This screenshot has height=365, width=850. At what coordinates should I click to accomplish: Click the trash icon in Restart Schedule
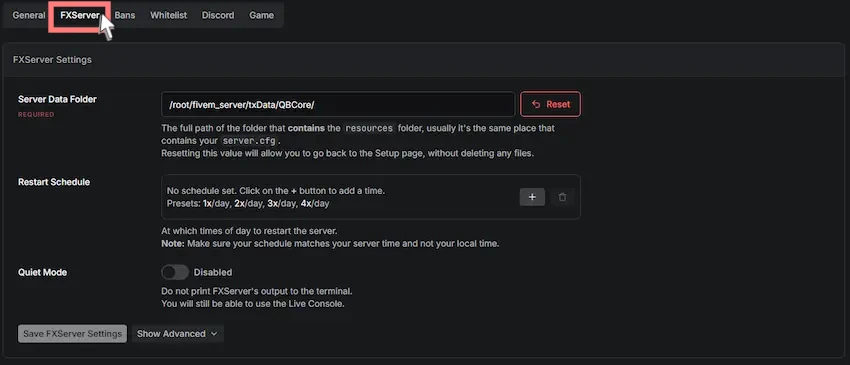pos(562,197)
